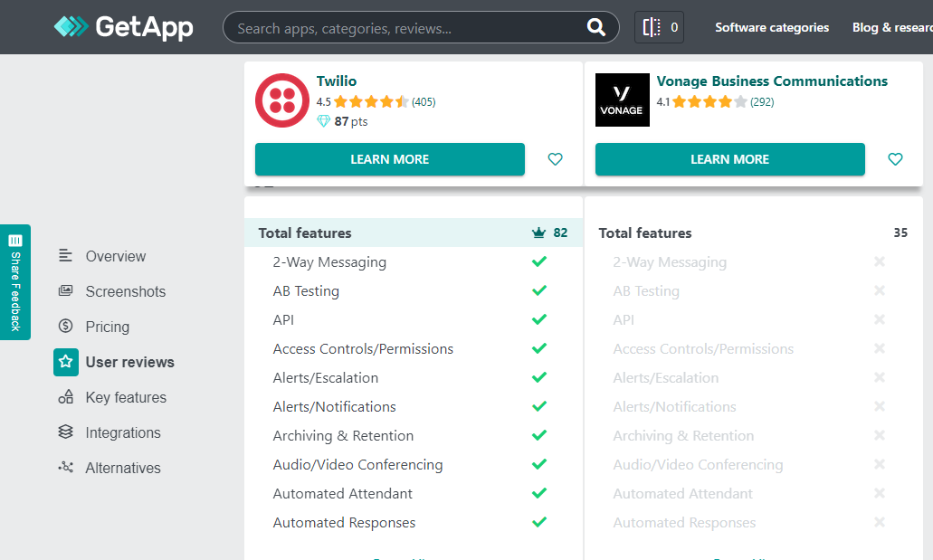
Task: Click Vonage's Archiving & Retention row
Action: (x=754, y=436)
